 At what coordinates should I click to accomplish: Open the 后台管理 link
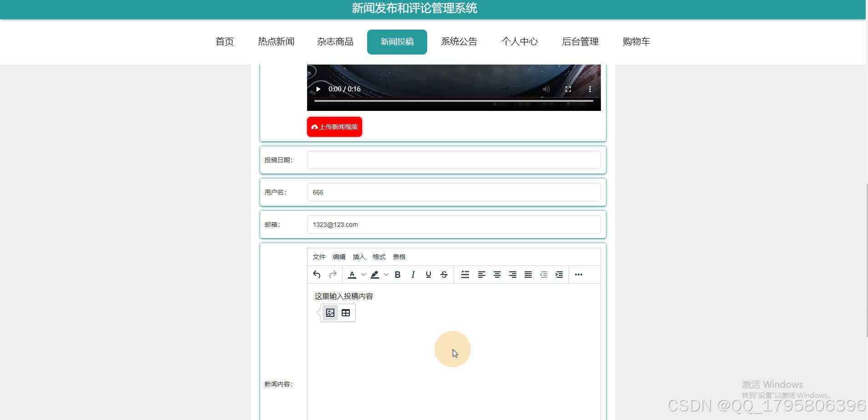point(580,42)
